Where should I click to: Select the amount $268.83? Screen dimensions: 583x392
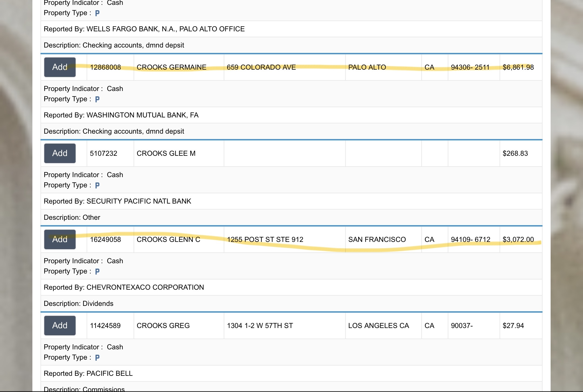pyautogui.click(x=515, y=153)
